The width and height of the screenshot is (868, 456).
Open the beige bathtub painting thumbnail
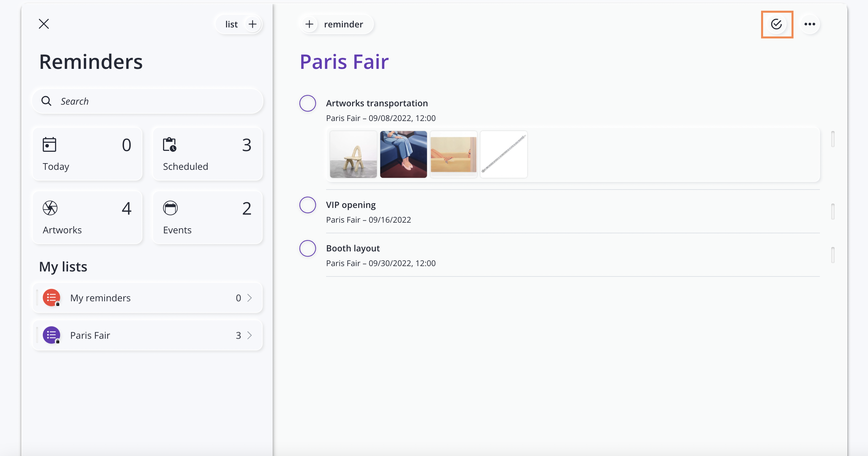pyautogui.click(x=453, y=154)
